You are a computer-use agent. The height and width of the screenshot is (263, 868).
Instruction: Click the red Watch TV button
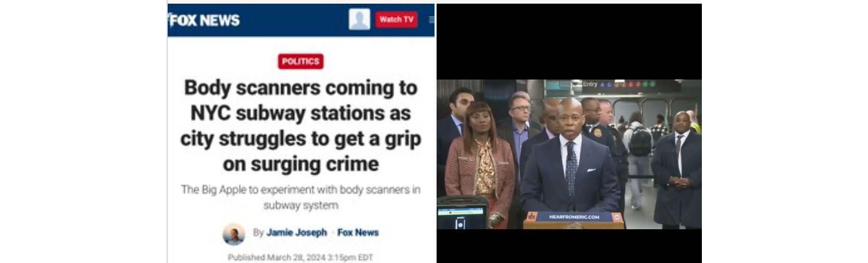[397, 19]
